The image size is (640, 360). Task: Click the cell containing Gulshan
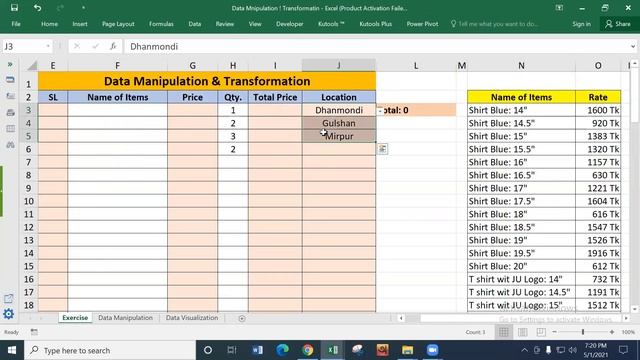339,123
